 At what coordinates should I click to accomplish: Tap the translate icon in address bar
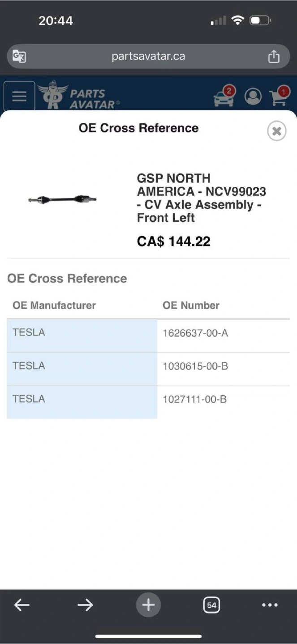(x=19, y=56)
